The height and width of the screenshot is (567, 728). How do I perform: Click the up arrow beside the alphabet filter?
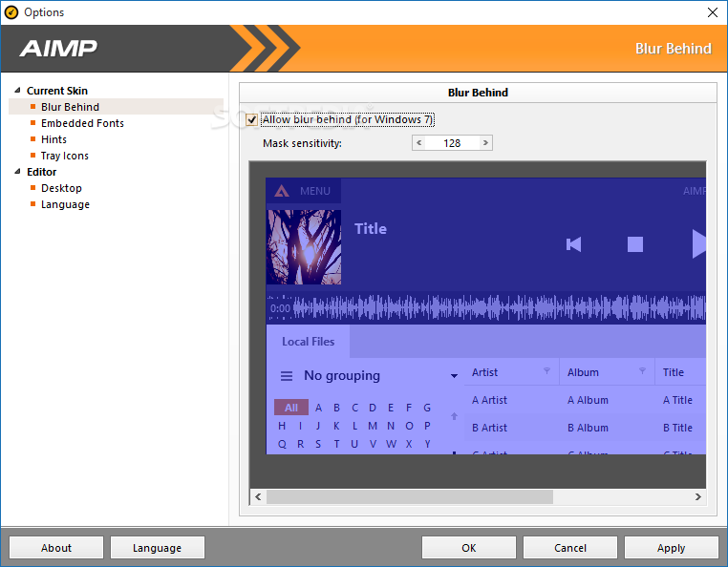[454, 416]
